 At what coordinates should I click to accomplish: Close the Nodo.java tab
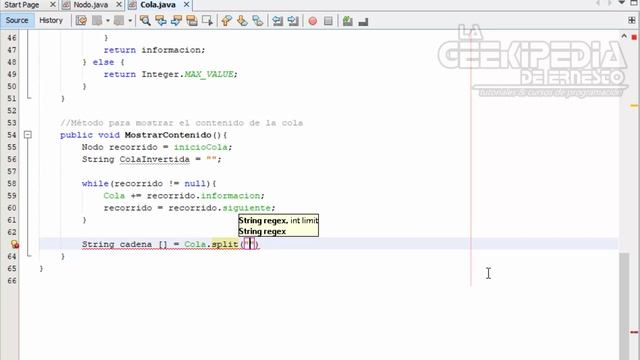coord(119,4)
